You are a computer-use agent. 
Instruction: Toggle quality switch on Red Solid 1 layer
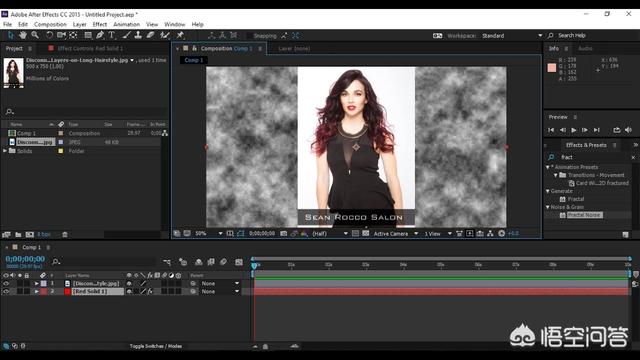[x=143, y=291]
